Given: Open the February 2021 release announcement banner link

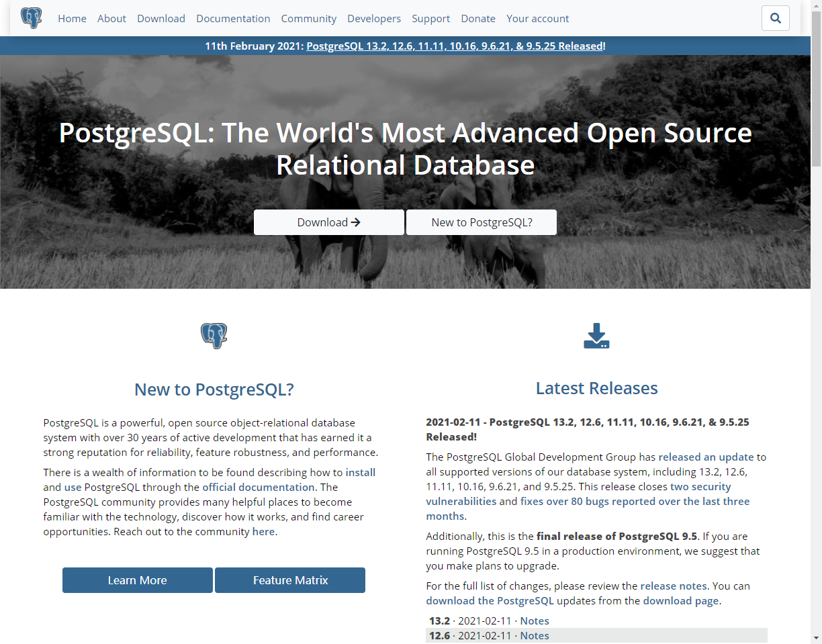Looking at the screenshot, I should (x=455, y=46).
